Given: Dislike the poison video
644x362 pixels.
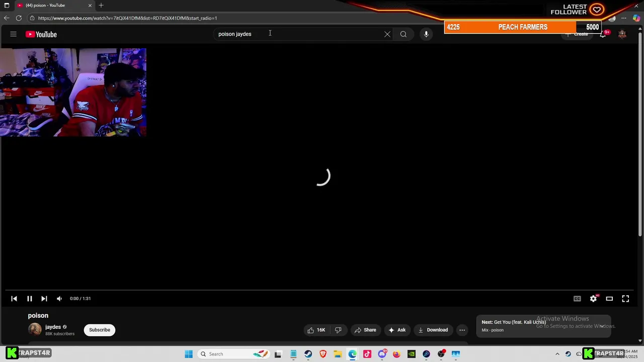Looking at the screenshot, I should [x=338, y=330].
